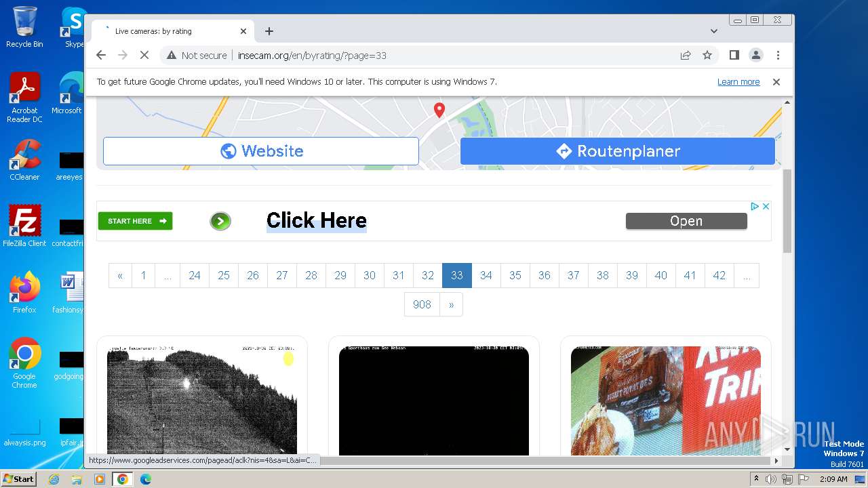The image size is (868, 488).
Task: Open Firefox desktop shortcut
Action: [x=24, y=293]
